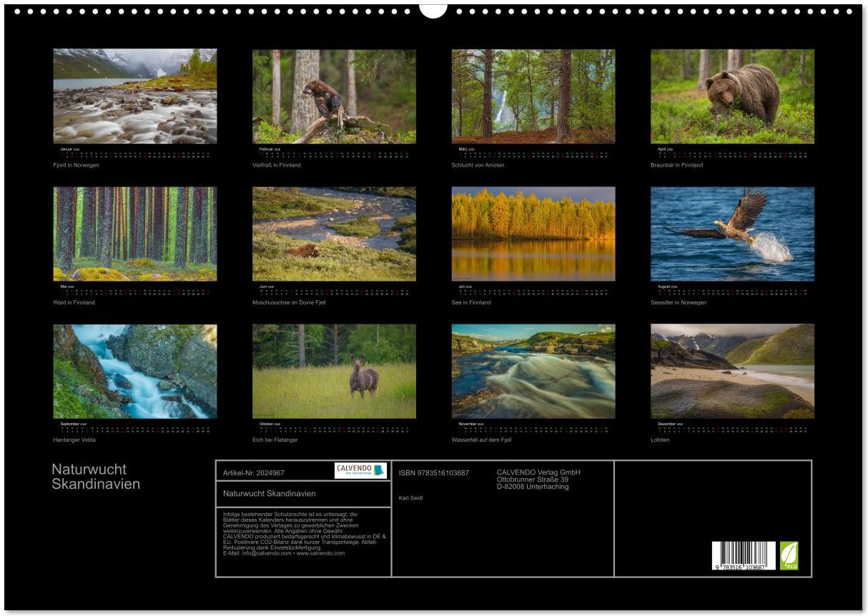The image size is (868, 616).
Task: Click the green eco leaf icon
Action: [789, 555]
